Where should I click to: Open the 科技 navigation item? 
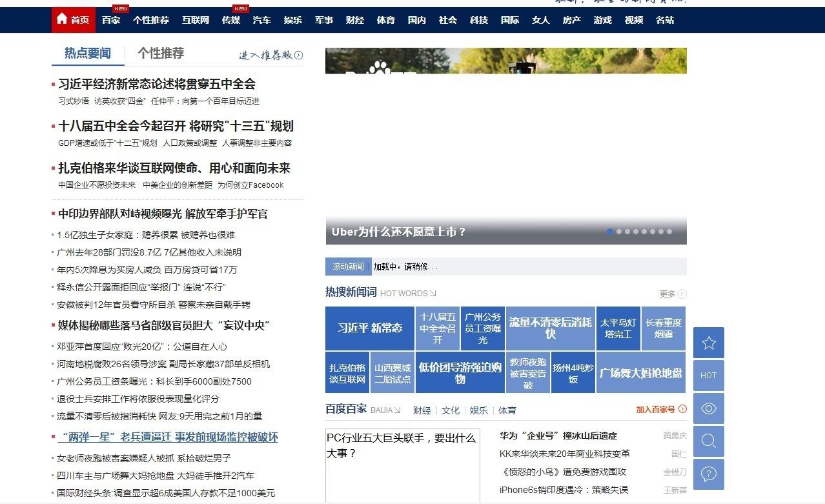[479, 20]
